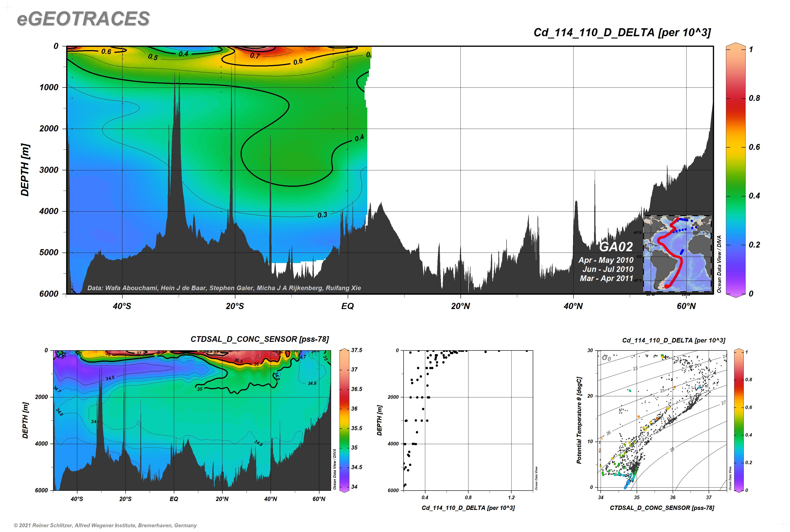Click the GA02 cruise track map inset
Image resolution: width=790 pixels, height=532 pixels.
(677, 253)
